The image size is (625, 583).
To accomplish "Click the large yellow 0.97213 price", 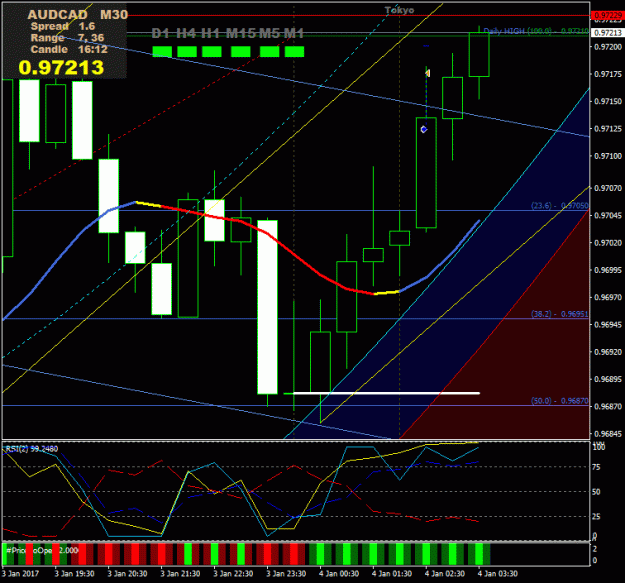I will click(61, 67).
